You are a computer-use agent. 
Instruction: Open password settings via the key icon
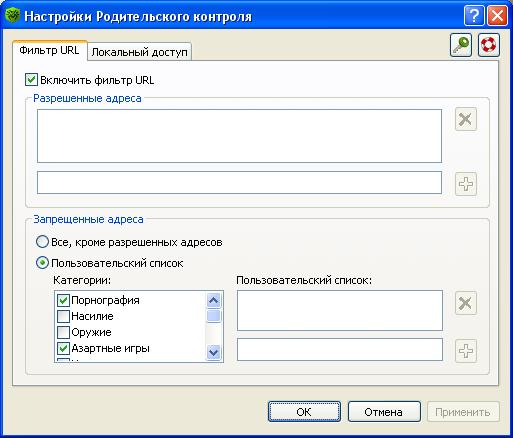[461, 45]
